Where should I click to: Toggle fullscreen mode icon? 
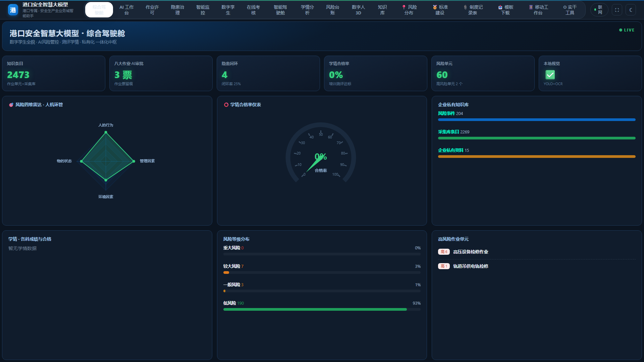617,10
